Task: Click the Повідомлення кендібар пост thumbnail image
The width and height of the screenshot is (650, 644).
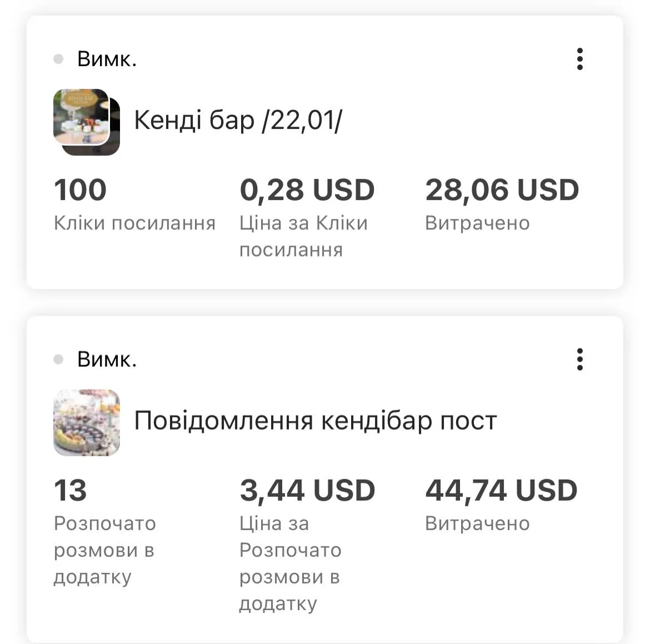Action: 86,423
